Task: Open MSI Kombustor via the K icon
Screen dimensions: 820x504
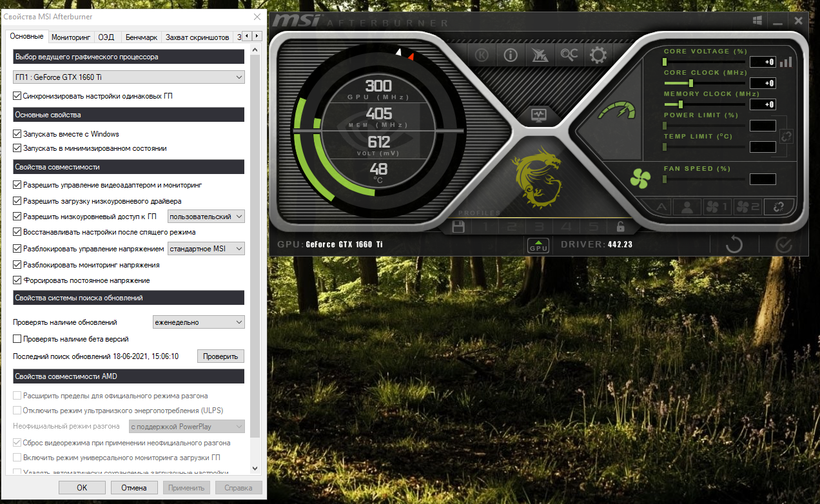Action: click(x=482, y=55)
